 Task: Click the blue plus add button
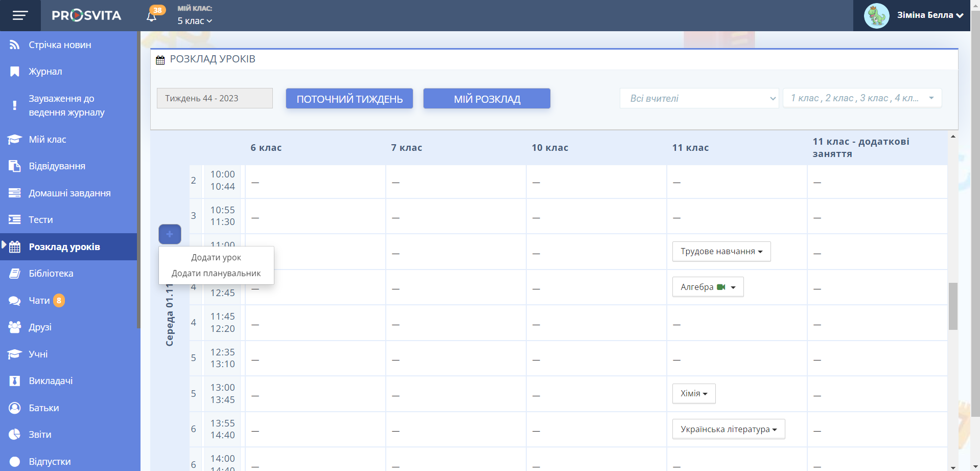coord(170,234)
